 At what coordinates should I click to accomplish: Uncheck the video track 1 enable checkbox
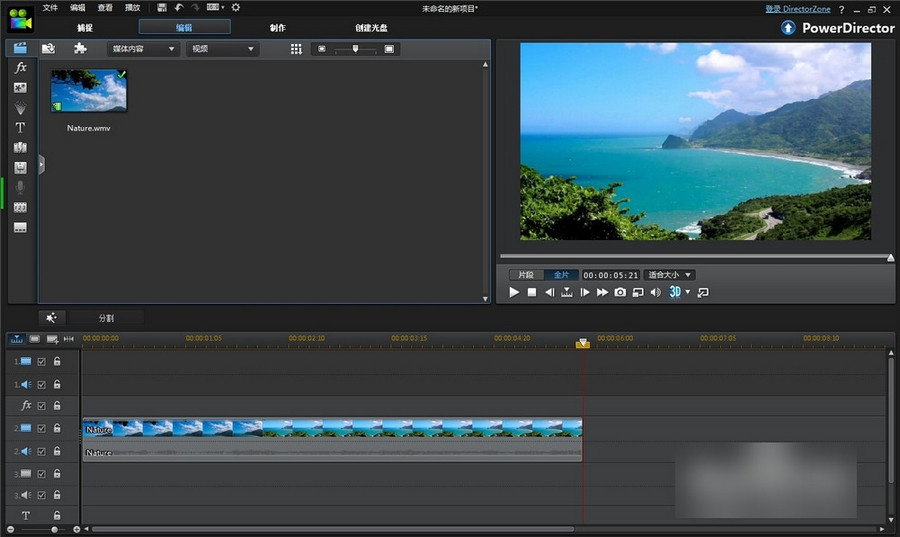click(x=41, y=361)
